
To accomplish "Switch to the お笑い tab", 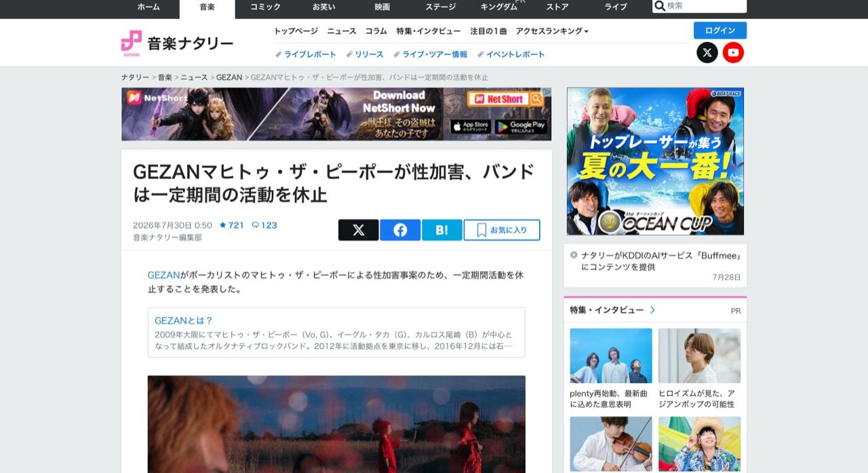I will pos(323,7).
